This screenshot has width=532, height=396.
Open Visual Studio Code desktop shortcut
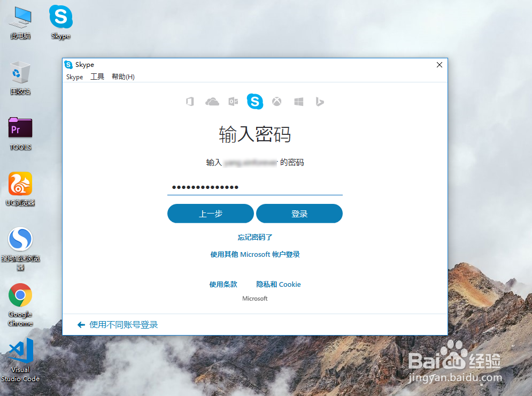(x=20, y=360)
